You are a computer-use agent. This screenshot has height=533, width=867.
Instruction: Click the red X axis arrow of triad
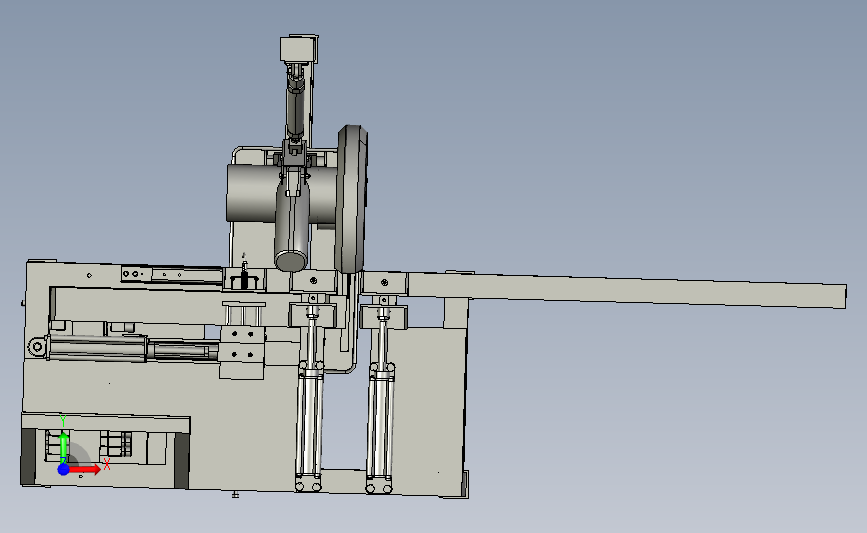pos(85,469)
